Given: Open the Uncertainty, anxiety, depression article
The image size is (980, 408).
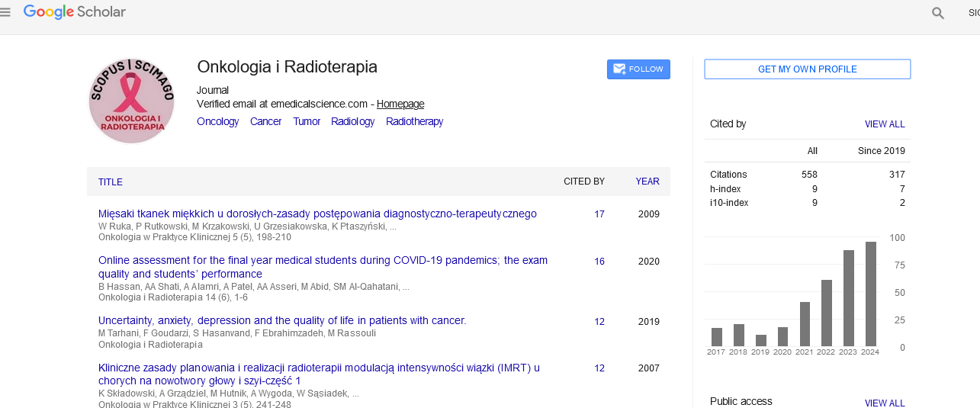Looking at the screenshot, I should click(x=282, y=321).
